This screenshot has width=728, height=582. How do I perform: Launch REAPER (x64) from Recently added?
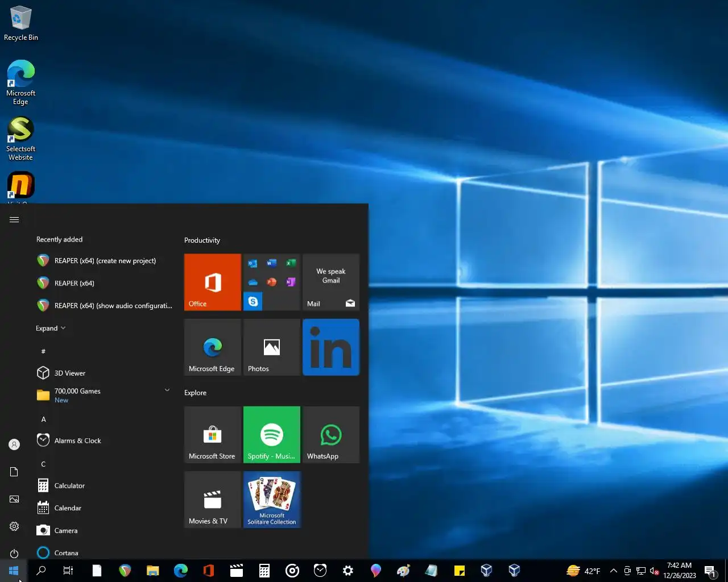tap(104, 283)
